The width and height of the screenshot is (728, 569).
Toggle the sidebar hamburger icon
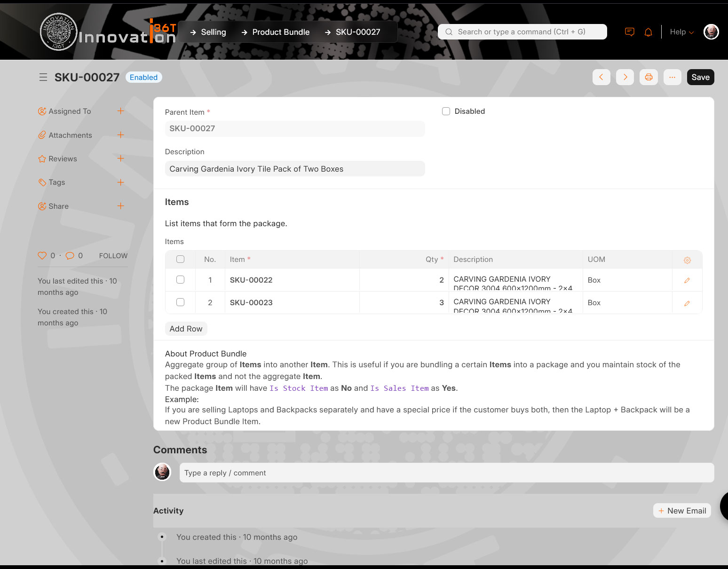pyautogui.click(x=43, y=77)
